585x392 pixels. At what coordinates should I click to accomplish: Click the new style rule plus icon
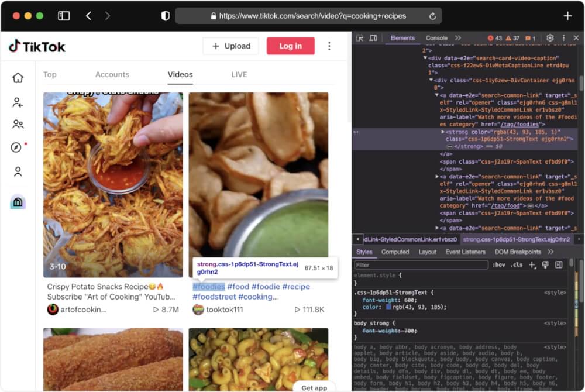(x=532, y=265)
